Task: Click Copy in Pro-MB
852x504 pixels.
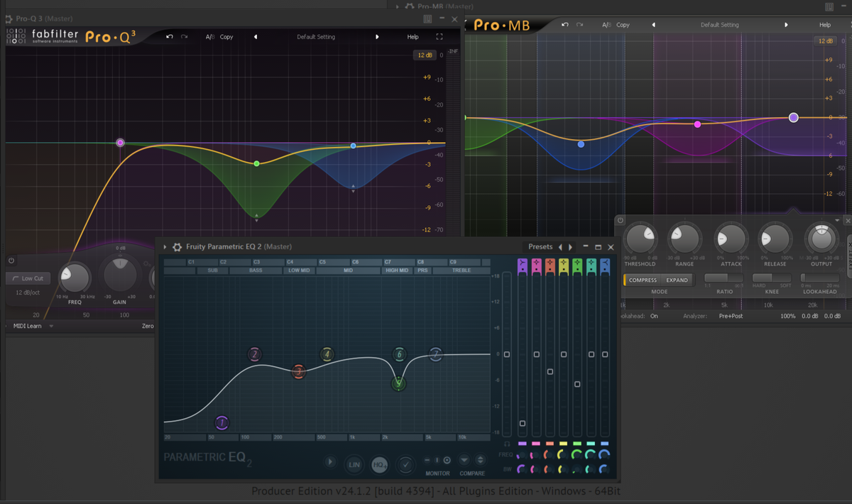Action: [x=623, y=25]
